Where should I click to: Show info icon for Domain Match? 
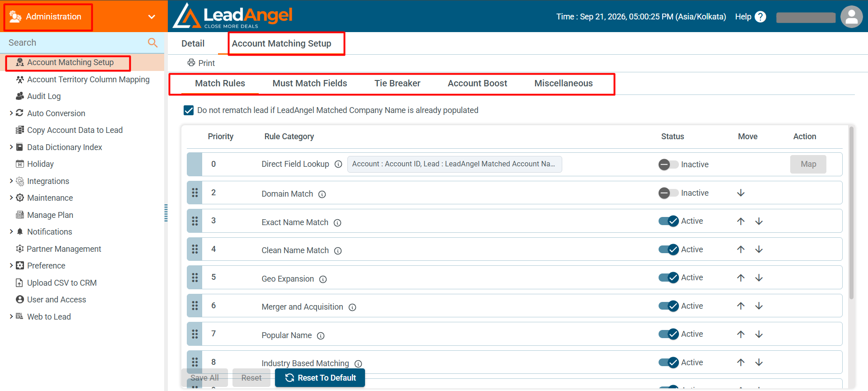coord(322,194)
